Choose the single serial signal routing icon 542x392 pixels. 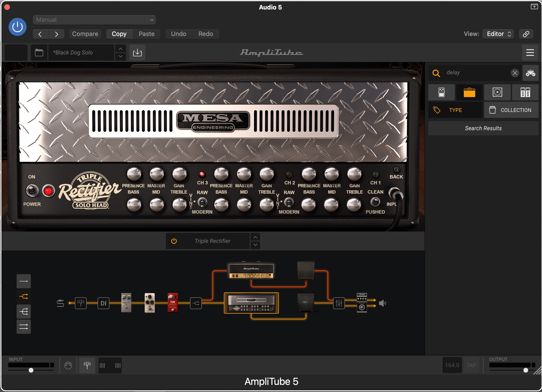(24, 281)
